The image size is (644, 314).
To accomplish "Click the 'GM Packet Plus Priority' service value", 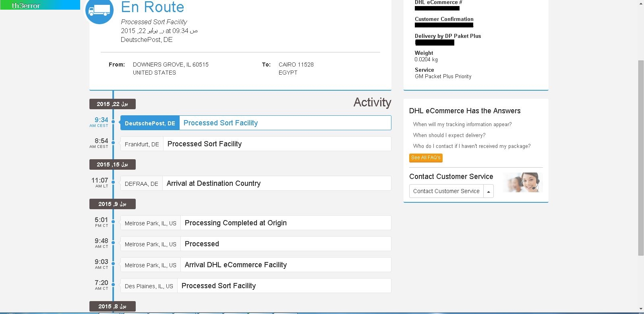I will [x=443, y=77].
